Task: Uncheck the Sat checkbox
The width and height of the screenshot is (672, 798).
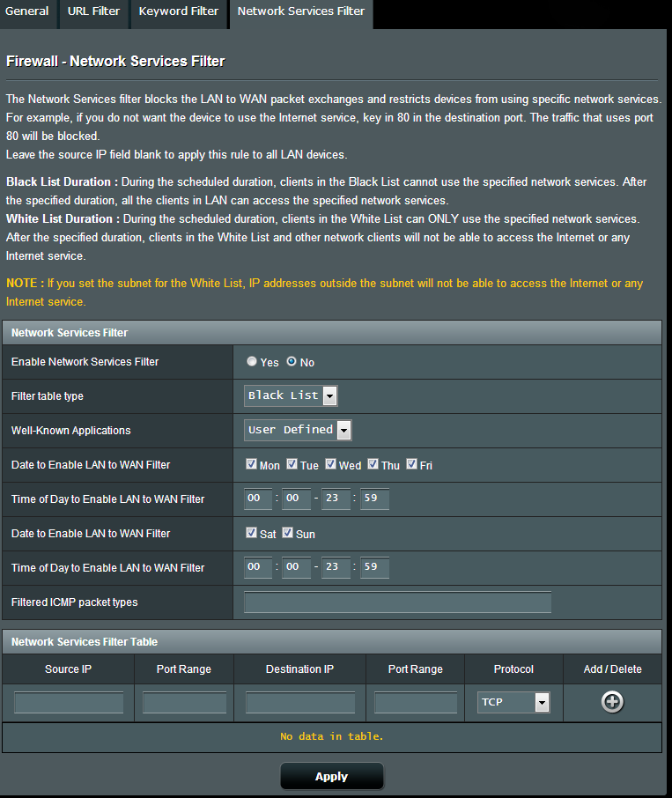Action: pos(251,533)
